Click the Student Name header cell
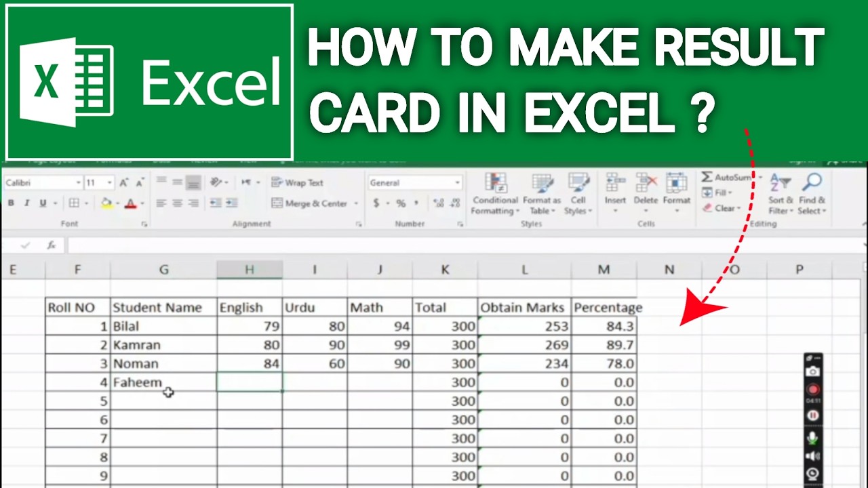This screenshot has width=868, height=488. [164, 308]
